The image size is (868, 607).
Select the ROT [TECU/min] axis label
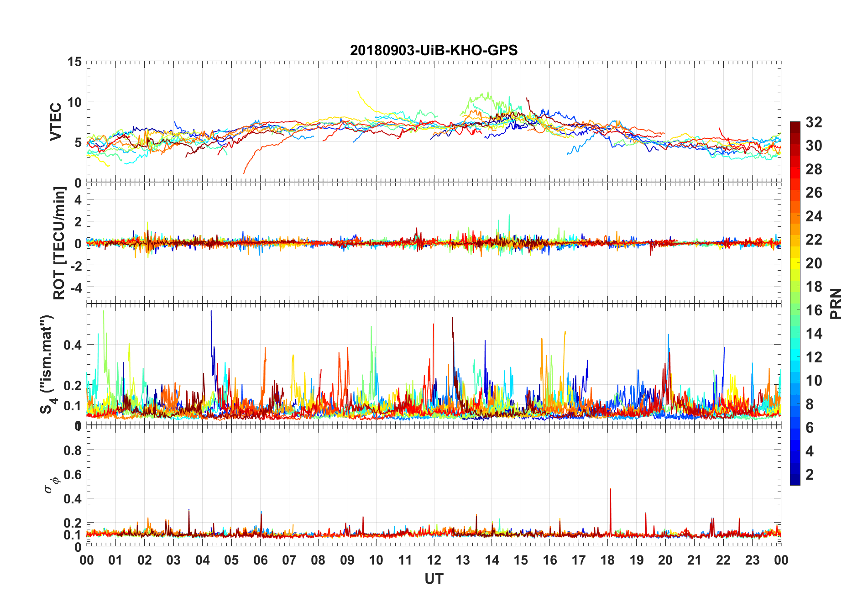point(59,243)
